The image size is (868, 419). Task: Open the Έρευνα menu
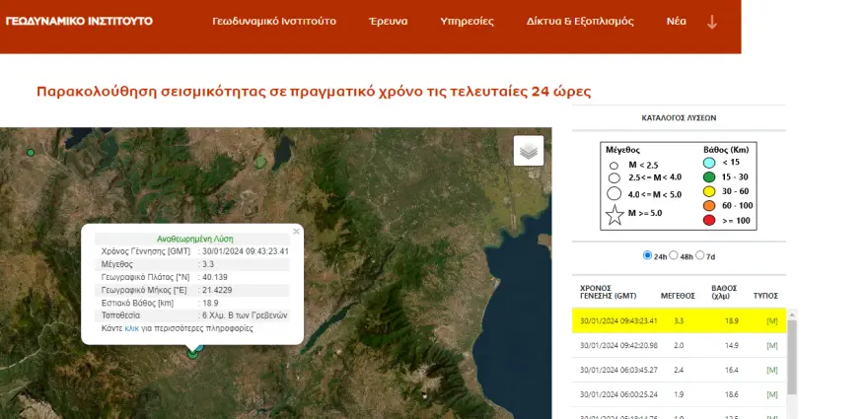pyautogui.click(x=388, y=21)
